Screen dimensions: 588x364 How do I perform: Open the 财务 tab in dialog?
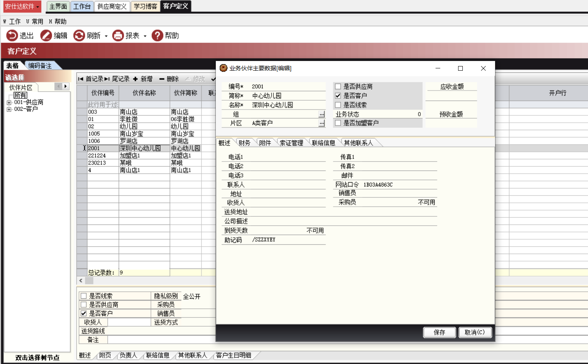click(244, 143)
